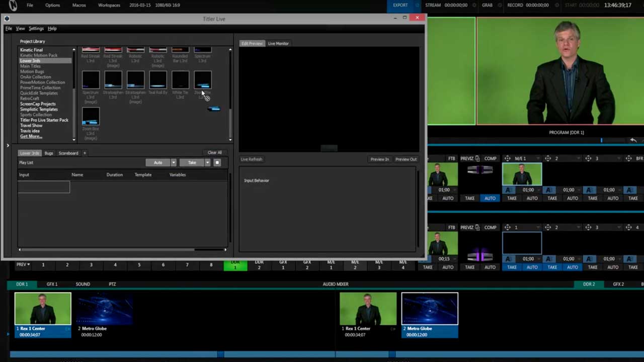The width and height of the screenshot is (644, 362).
Task: Click the gear icon next to EXPORT
Action: tap(417, 6)
